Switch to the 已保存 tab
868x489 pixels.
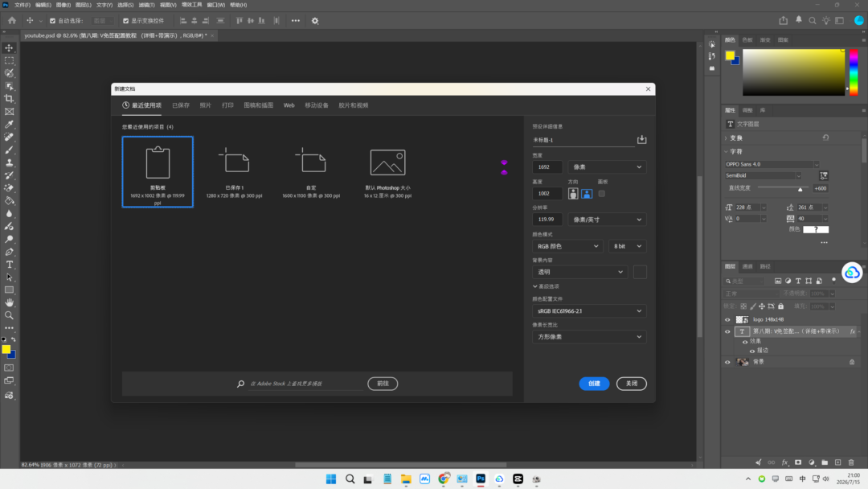(181, 105)
